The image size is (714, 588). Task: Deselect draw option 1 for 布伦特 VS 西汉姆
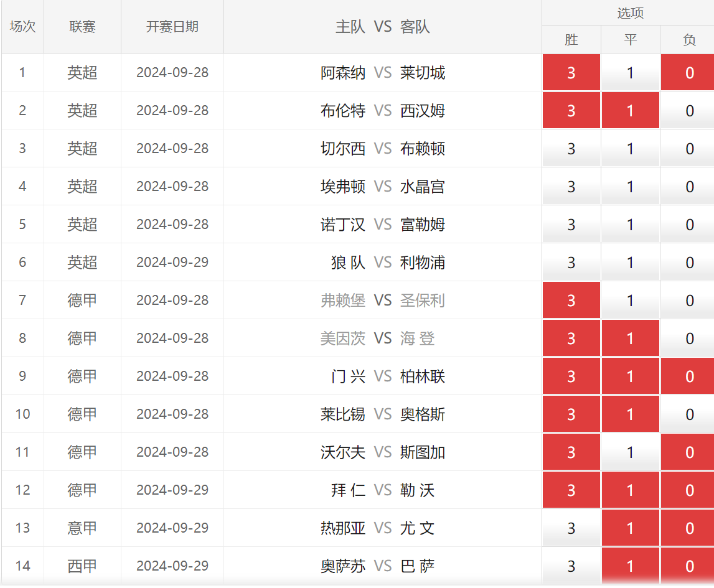click(x=630, y=111)
